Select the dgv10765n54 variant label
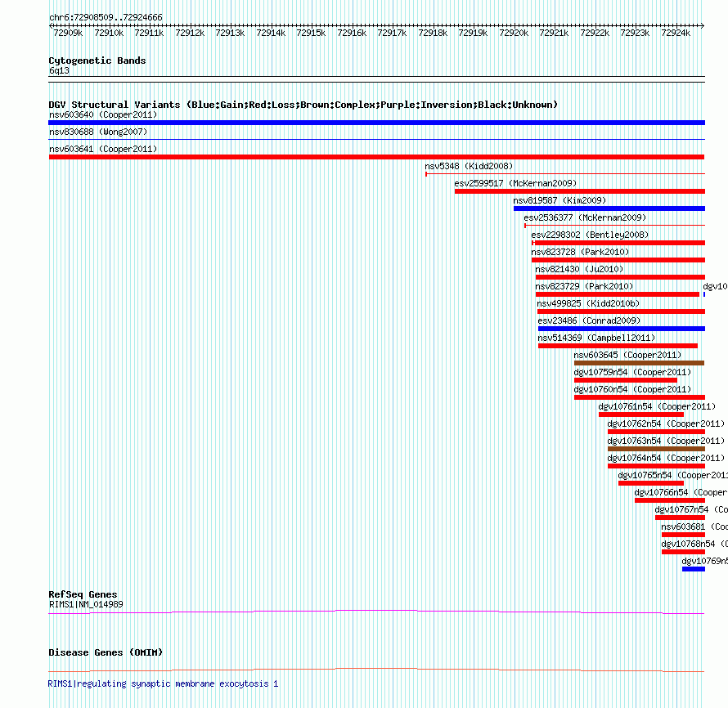This screenshot has height=708, width=728. click(672, 475)
